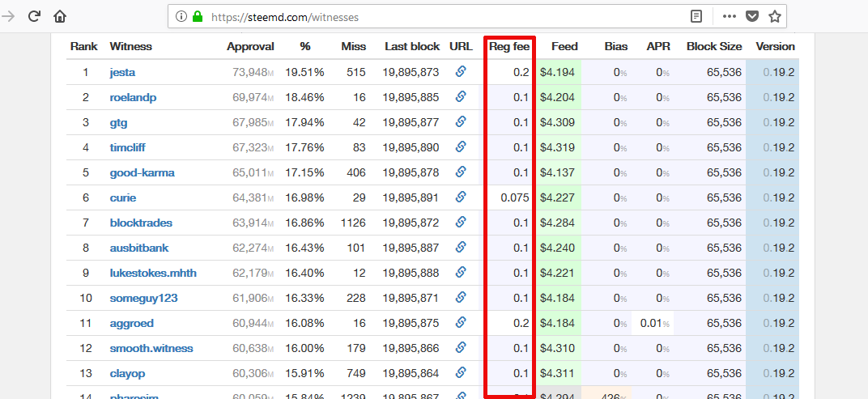Select lukestokes.mhth's 16.40% approval percentage
Screen dimensions: 868x399
[x=305, y=274]
